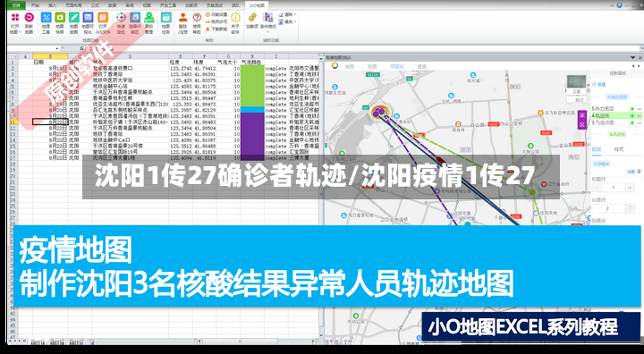Switch to 可视化 tab in map pane
The height and width of the screenshot is (354, 644).
tap(397, 66)
